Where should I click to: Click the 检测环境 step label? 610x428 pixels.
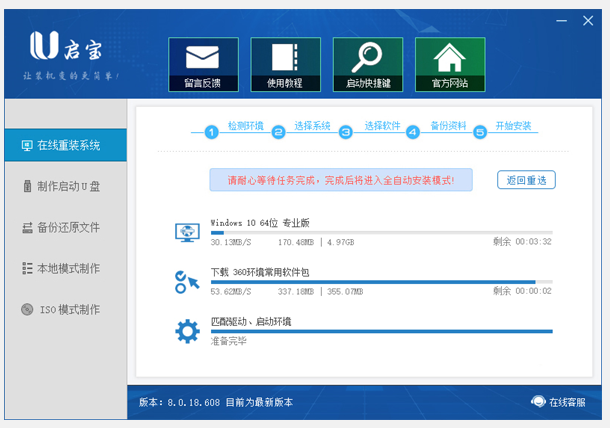[245, 126]
